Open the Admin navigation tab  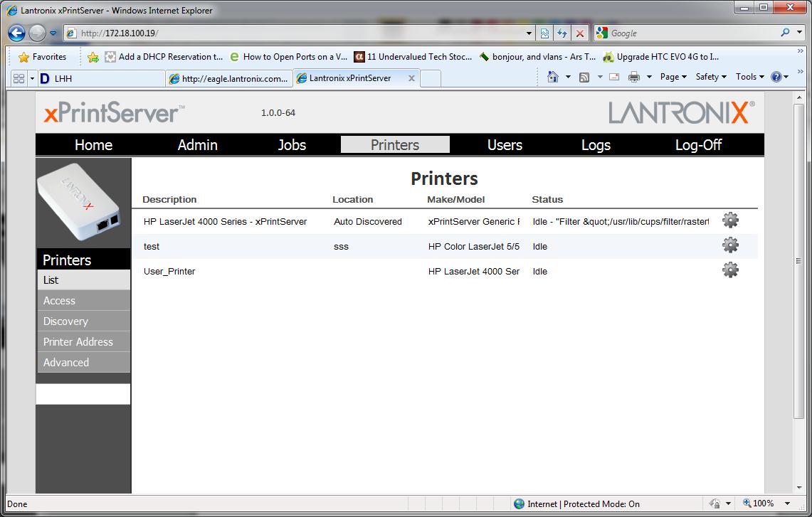(197, 145)
